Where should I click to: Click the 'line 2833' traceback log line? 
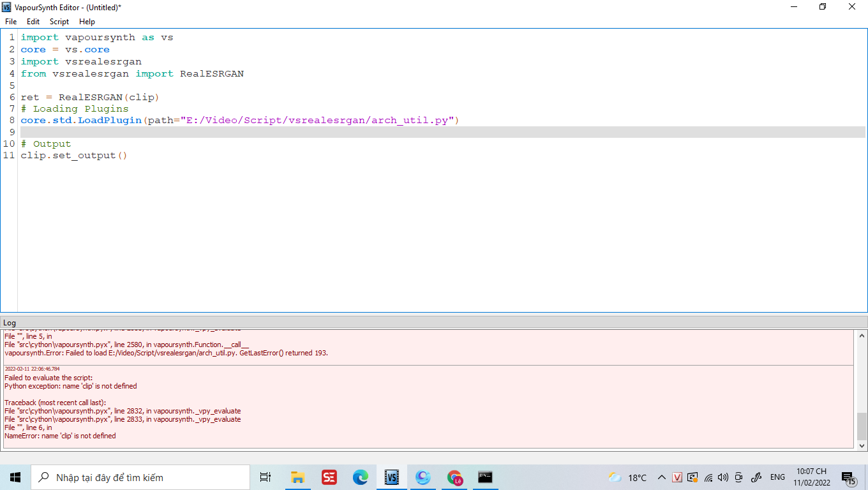pos(123,419)
